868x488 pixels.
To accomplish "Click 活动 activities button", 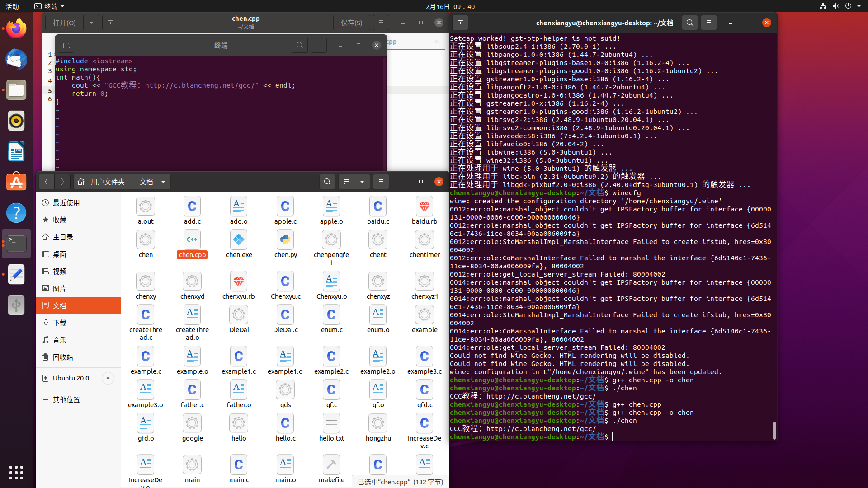I will (12, 6).
